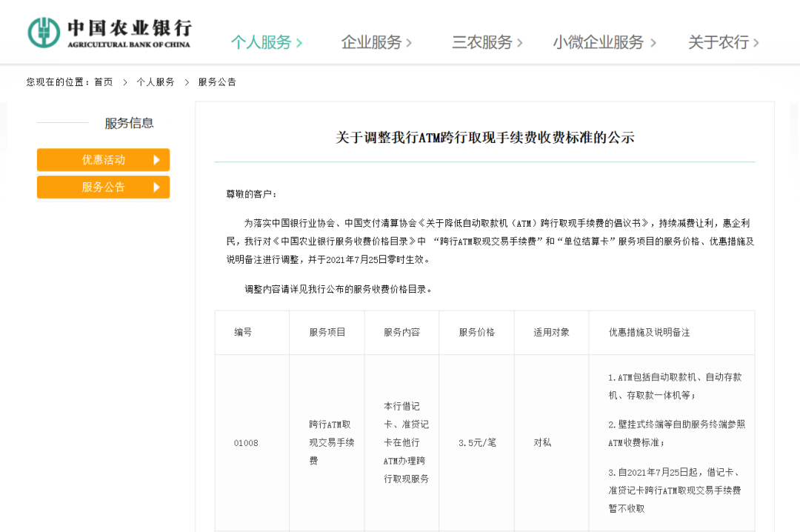This screenshot has height=532, width=800.
Task: Click the 3.5元/笔 price cell
Action: pyautogui.click(x=477, y=442)
